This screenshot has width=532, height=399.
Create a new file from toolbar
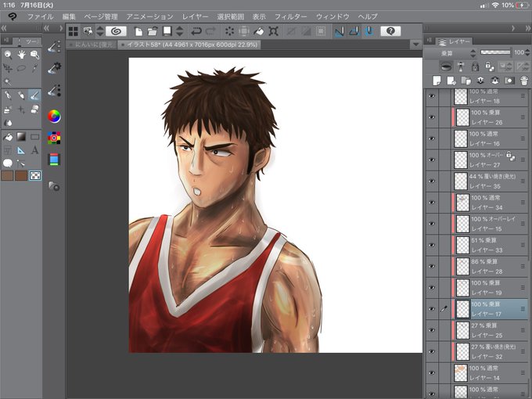[x=138, y=31]
